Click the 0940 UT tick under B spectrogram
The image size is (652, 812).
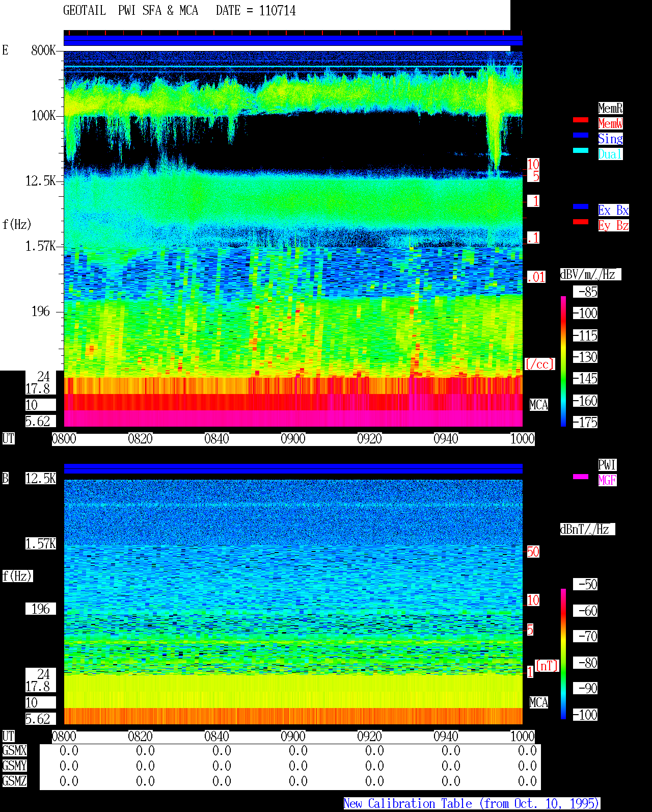tap(446, 737)
